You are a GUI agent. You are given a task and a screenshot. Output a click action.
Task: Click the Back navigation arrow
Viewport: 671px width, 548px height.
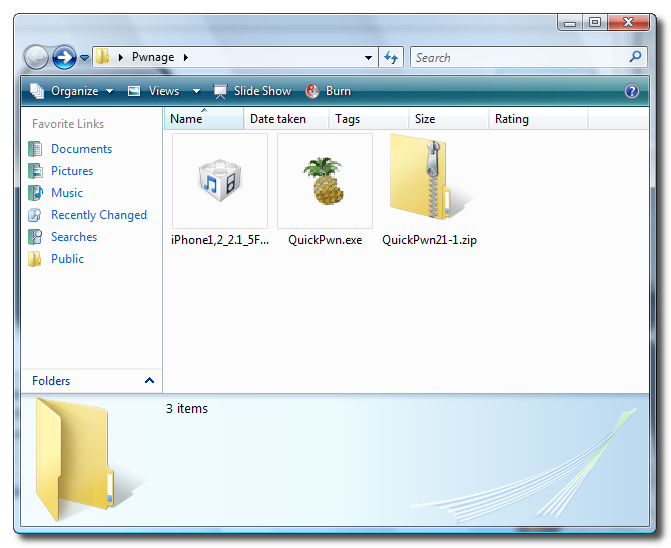(x=37, y=58)
